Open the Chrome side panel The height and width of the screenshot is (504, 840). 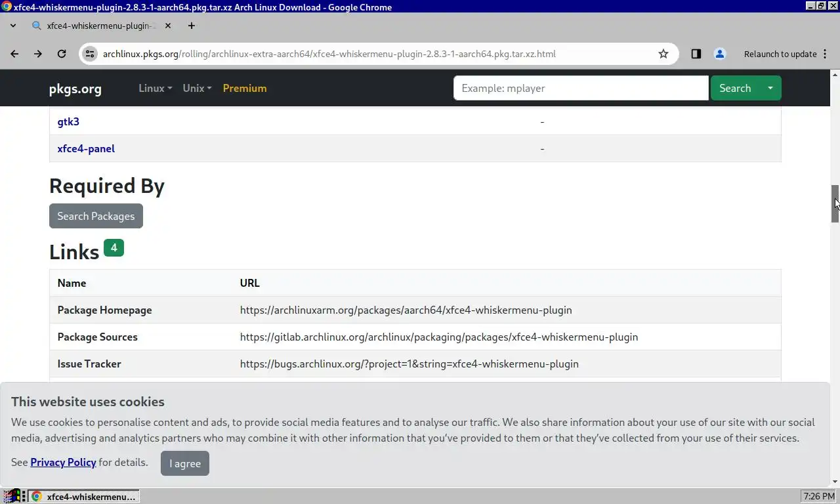pyautogui.click(x=696, y=54)
